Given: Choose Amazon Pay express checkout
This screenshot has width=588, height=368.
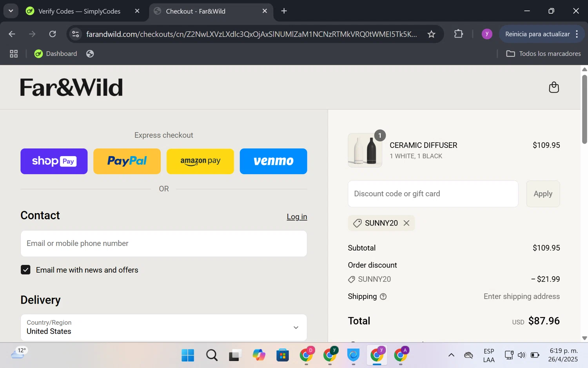Looking at the screenshot, I should tap(200, 161).
